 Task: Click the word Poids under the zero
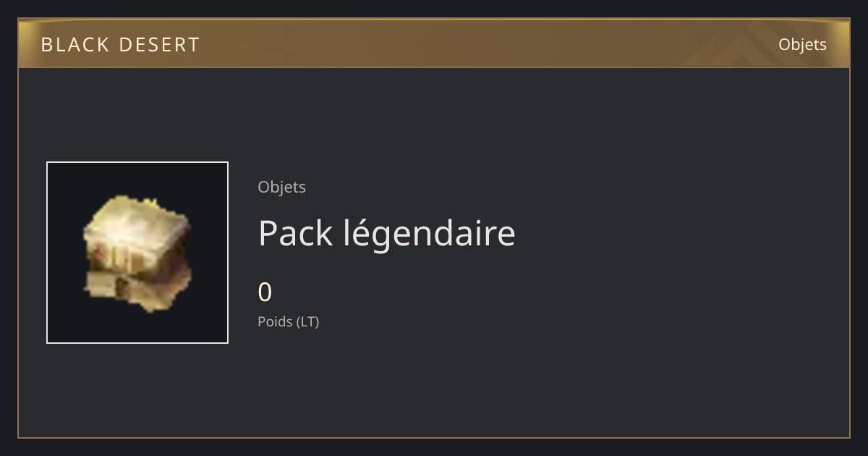(x=276, y=321)
